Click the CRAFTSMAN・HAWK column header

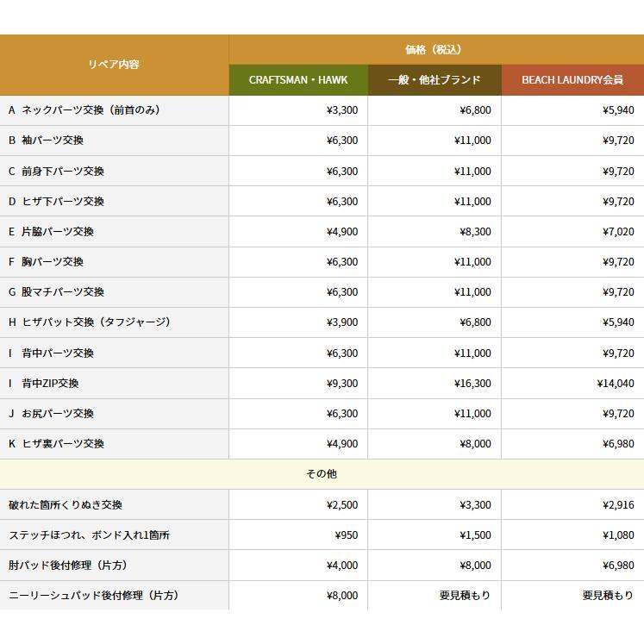(298, 80)
